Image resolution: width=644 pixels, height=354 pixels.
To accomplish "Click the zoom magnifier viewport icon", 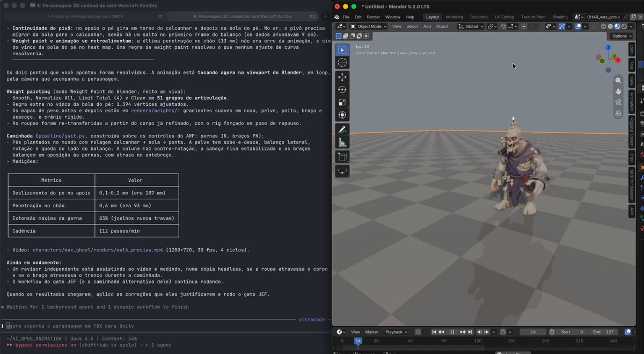I will point(618,80).
